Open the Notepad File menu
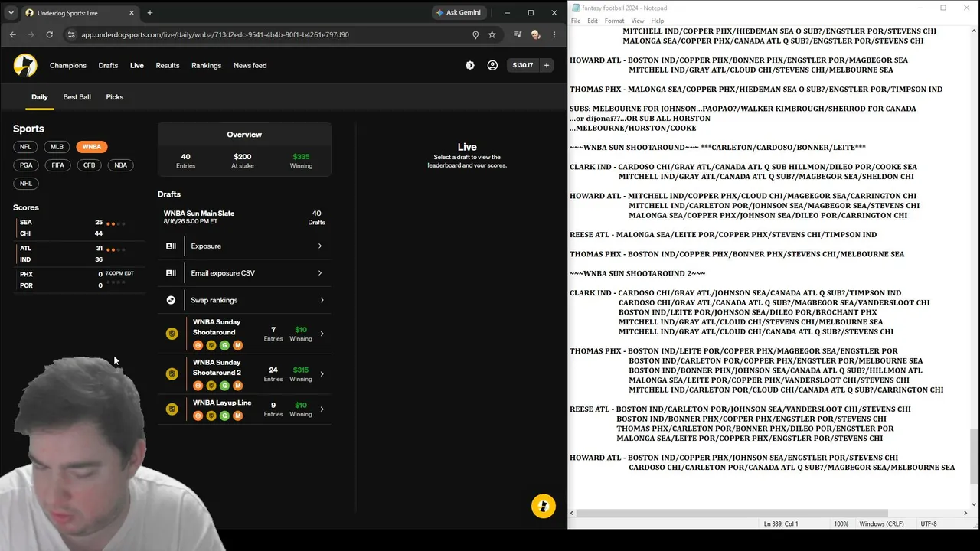 point(576,21)
